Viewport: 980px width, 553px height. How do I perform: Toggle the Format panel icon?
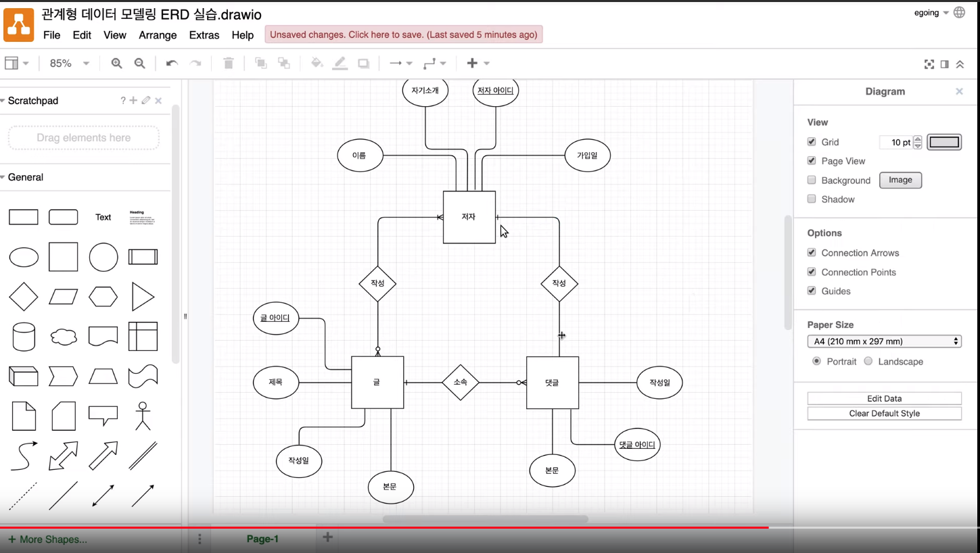pyautogui.click(x=945, y=64)
